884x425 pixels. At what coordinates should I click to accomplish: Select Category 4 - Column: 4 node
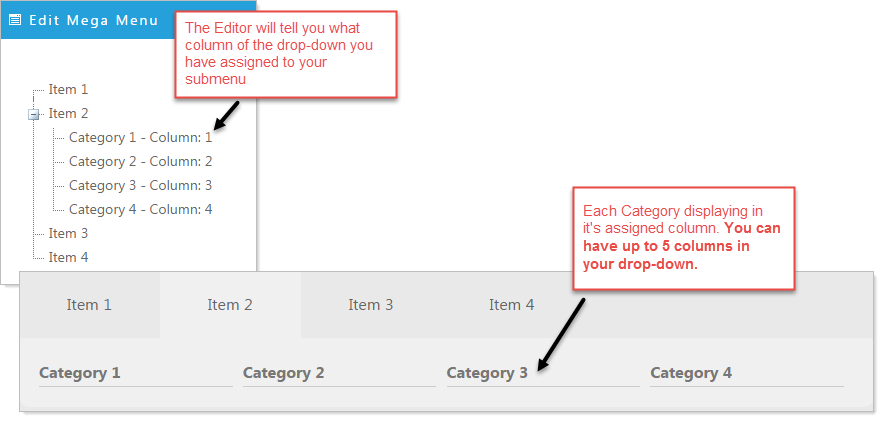point(140,210)
